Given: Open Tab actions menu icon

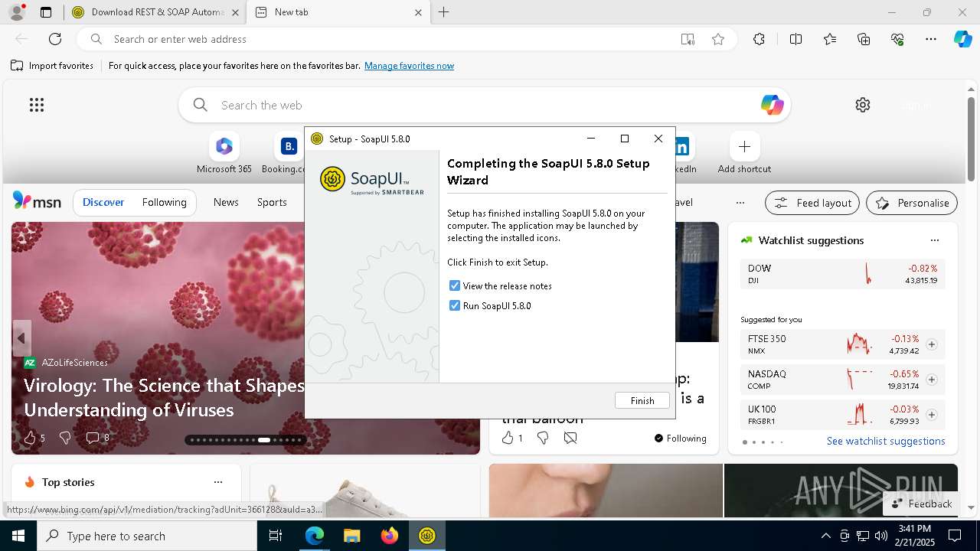Looking at the screenshot, I should tap(46, 12).
